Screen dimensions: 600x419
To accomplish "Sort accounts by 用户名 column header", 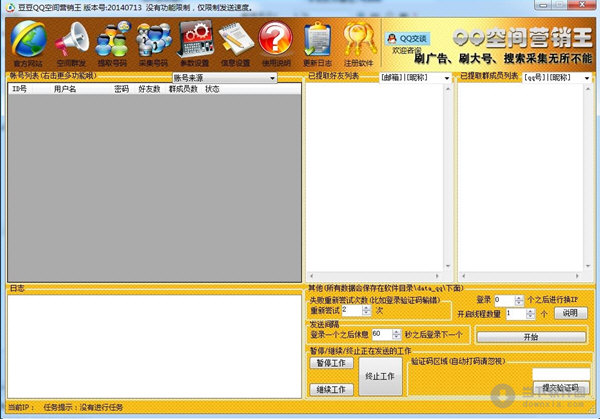I will click(65, 89).
